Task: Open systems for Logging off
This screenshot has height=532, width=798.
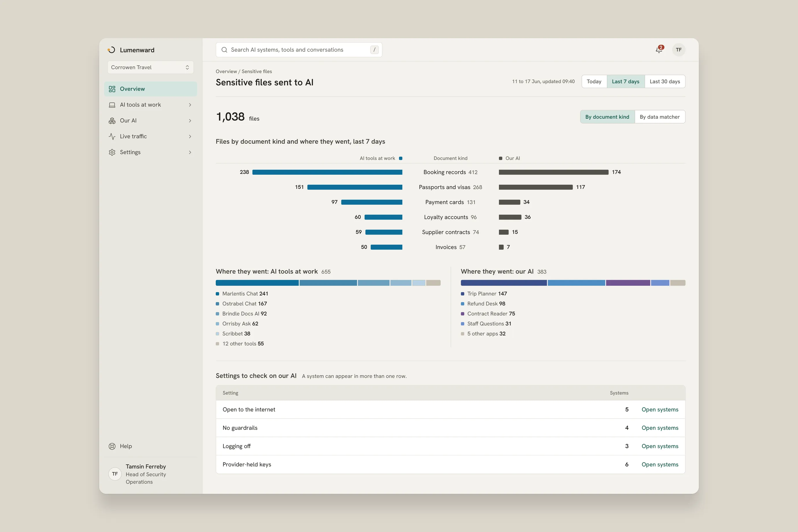Action: tap(660, 446)
